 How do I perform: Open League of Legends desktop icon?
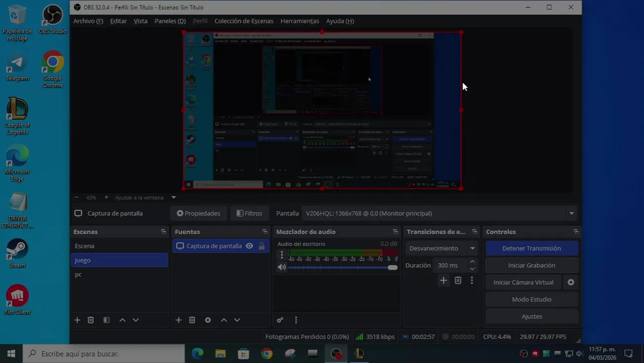point(17,116)
